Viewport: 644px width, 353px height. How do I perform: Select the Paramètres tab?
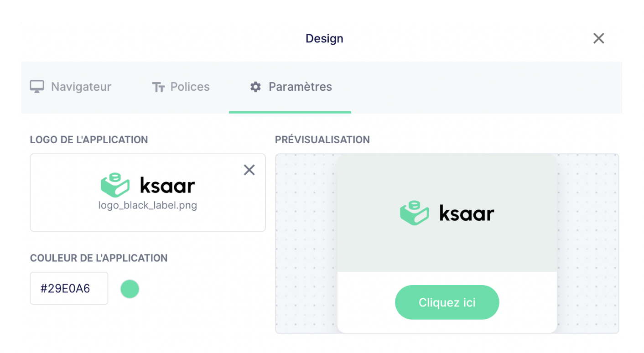(290, 87)
